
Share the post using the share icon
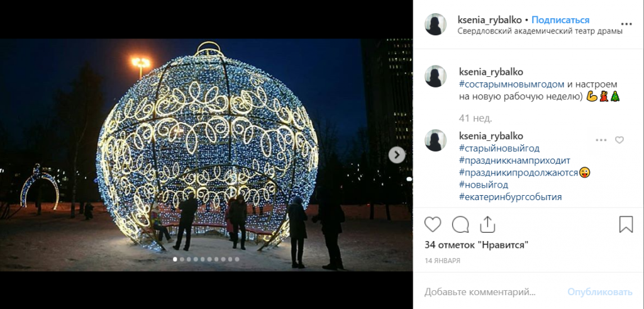(x=487, y=224)
